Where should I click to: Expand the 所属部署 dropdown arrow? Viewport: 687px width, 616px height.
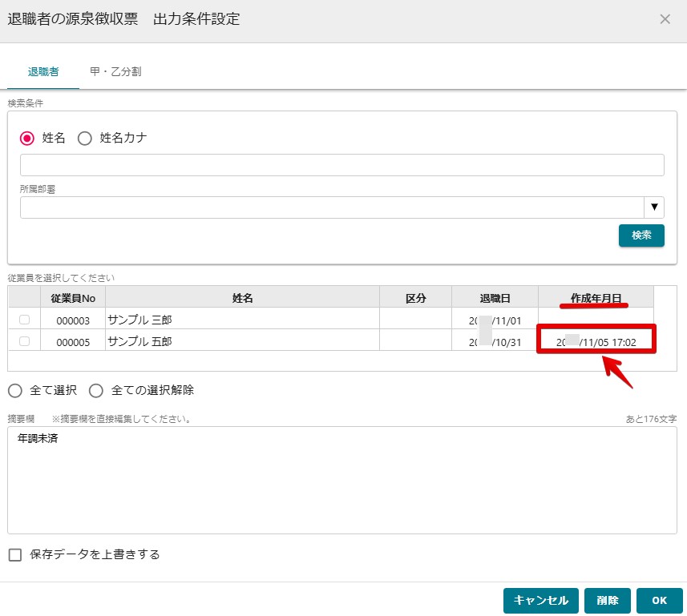click(x=654, y=207)
